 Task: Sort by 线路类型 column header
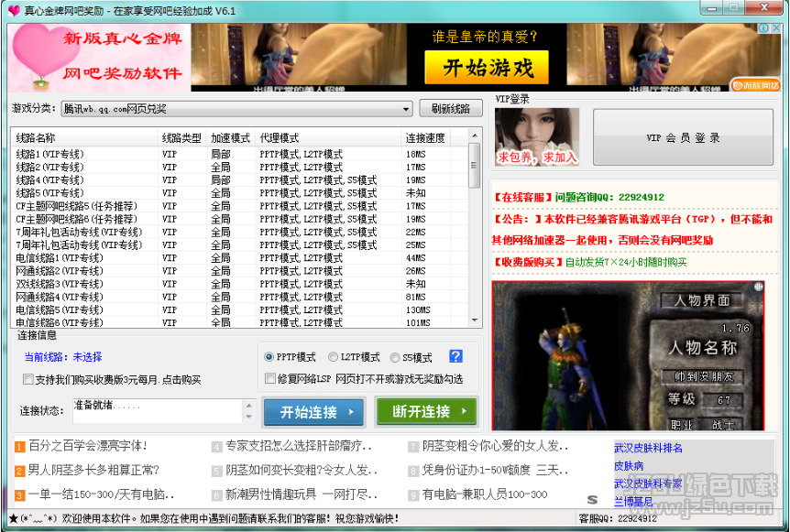[181, 138]
